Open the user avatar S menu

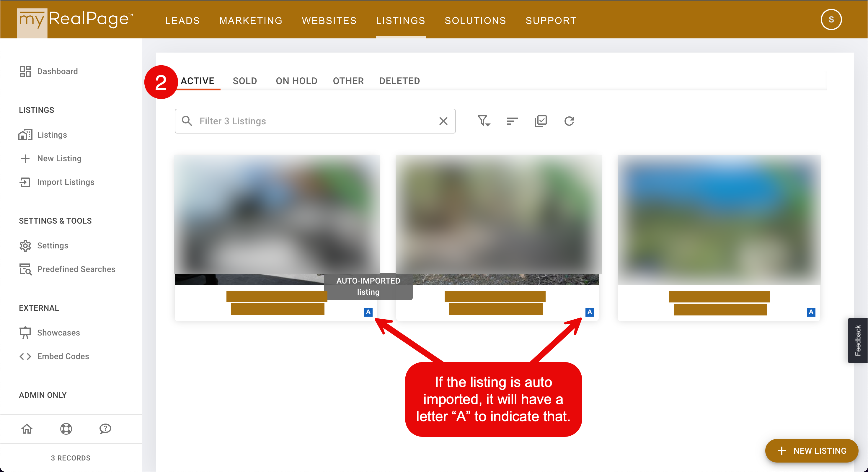click(831, 19)
